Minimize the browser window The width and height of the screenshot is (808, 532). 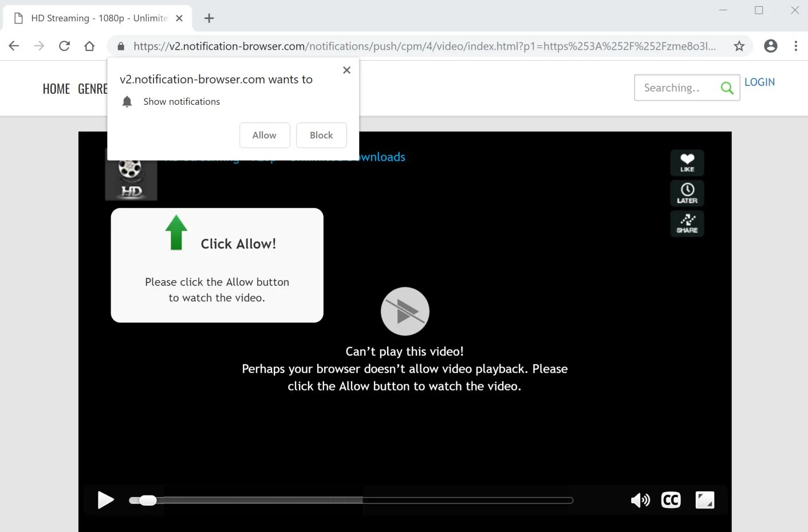723,10
